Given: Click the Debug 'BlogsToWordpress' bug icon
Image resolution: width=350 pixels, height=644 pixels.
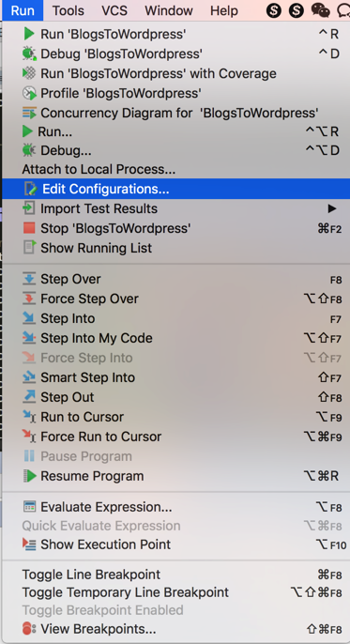Looking at the screenshot, I should 29,54.
